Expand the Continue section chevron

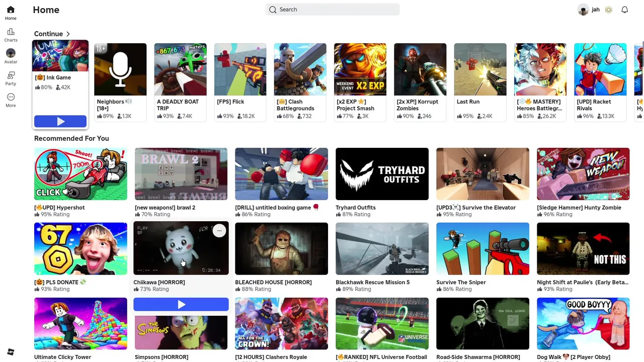tap(68, 34)
